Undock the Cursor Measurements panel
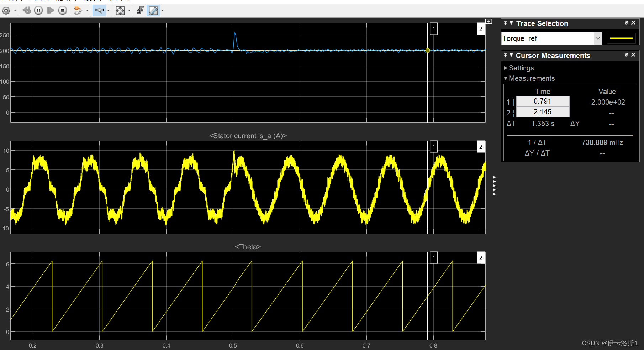The image size is (644, 350). [x=626, y=55]
